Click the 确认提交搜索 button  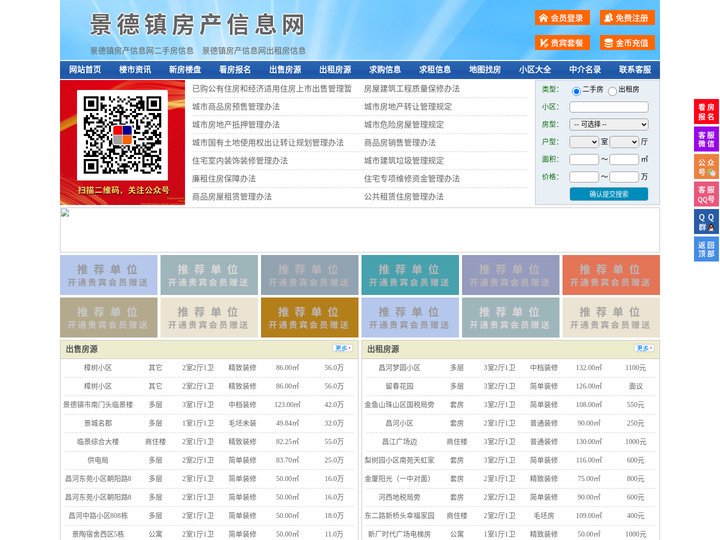609,194
